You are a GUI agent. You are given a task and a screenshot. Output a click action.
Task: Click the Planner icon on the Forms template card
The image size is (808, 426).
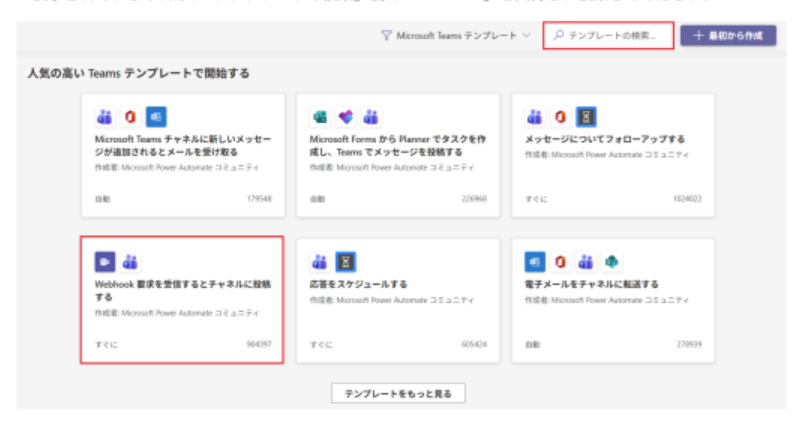[x=346, y=116]
